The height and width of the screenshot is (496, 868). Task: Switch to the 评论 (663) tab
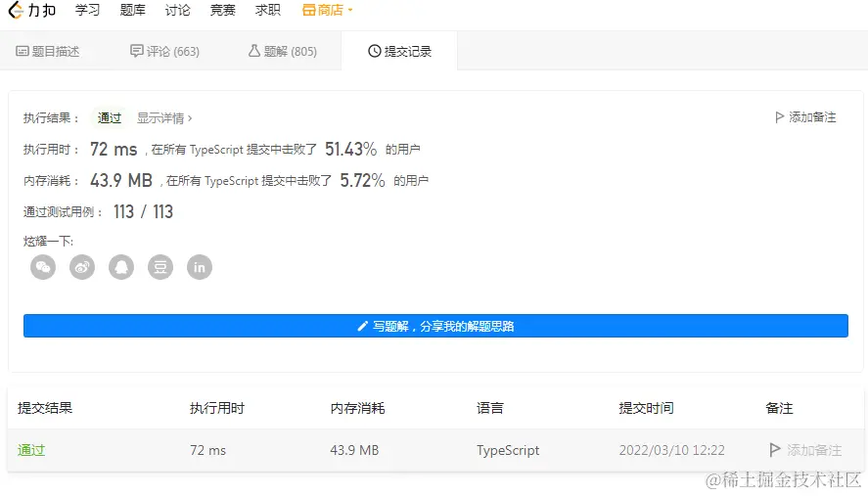(164, 52)
